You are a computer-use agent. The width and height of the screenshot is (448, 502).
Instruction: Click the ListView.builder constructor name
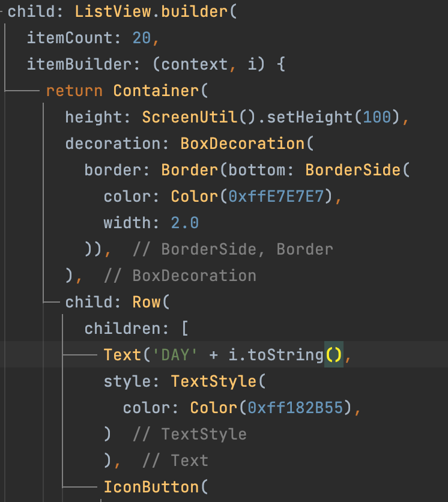[151, 12]
